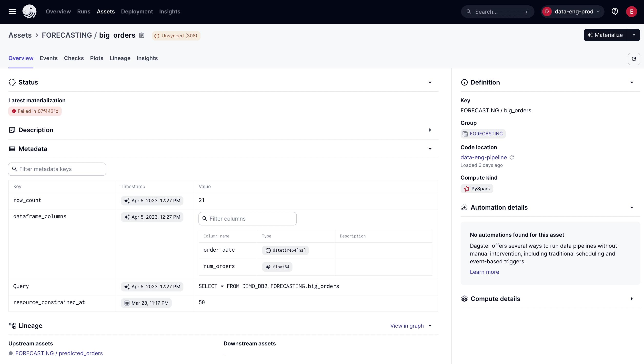Click the search magnifier in the top bar
The height and width of the screenshot is (364, 644).
(x=470, y=11)
